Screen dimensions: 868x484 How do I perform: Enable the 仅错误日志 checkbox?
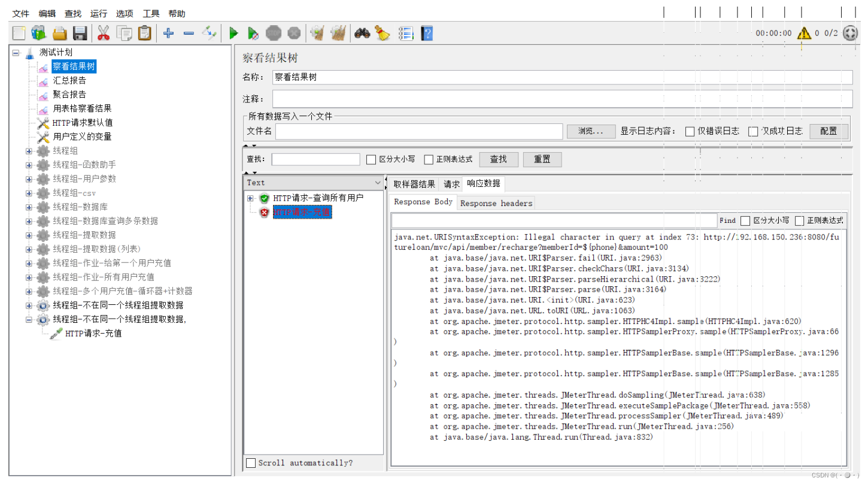point(690,131)
